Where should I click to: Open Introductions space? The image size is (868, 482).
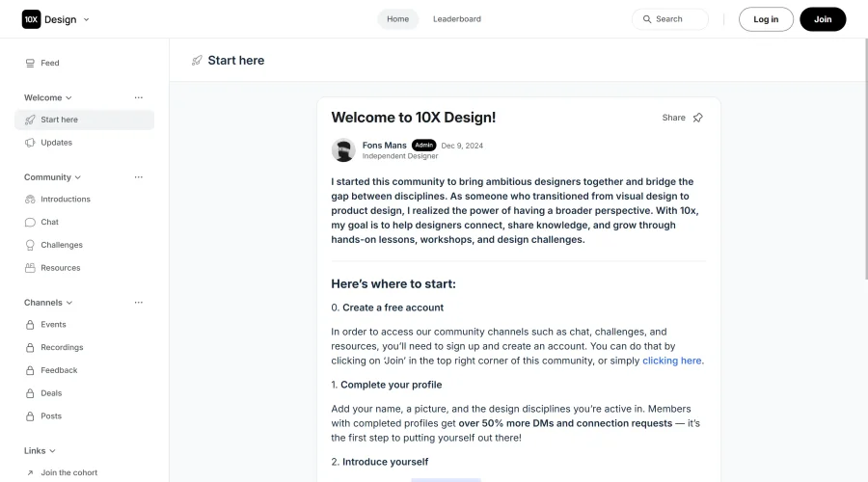coord(84,200)
